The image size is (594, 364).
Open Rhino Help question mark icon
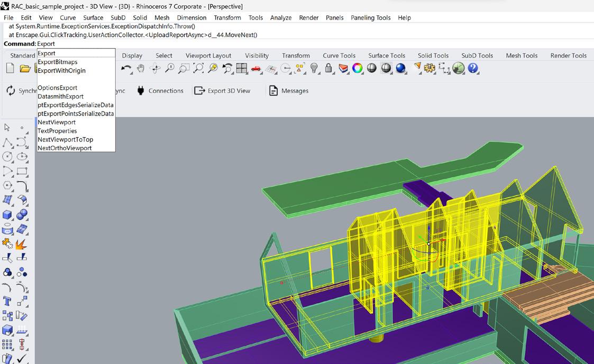coord(473,68)
